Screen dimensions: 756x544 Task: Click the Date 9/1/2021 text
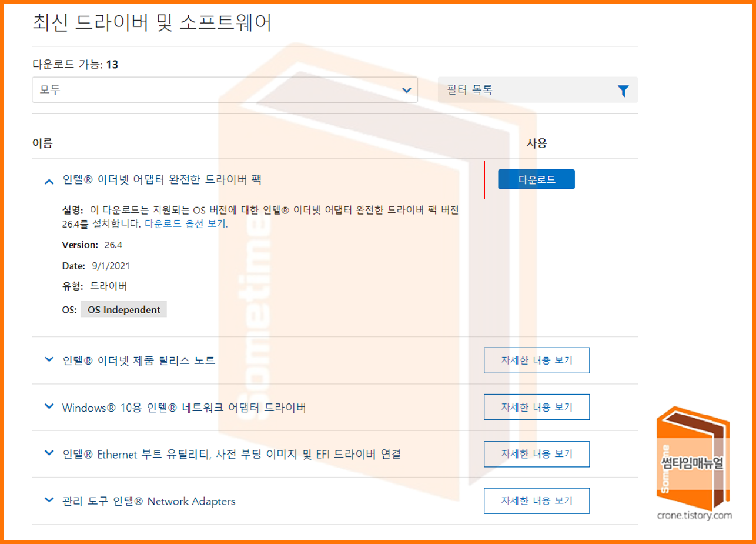[x=96, y=266]
